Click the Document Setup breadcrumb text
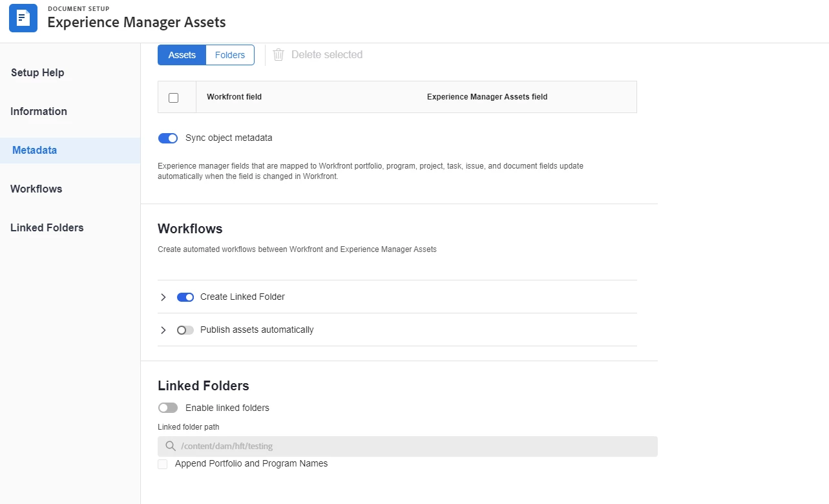 coord(79,9)
